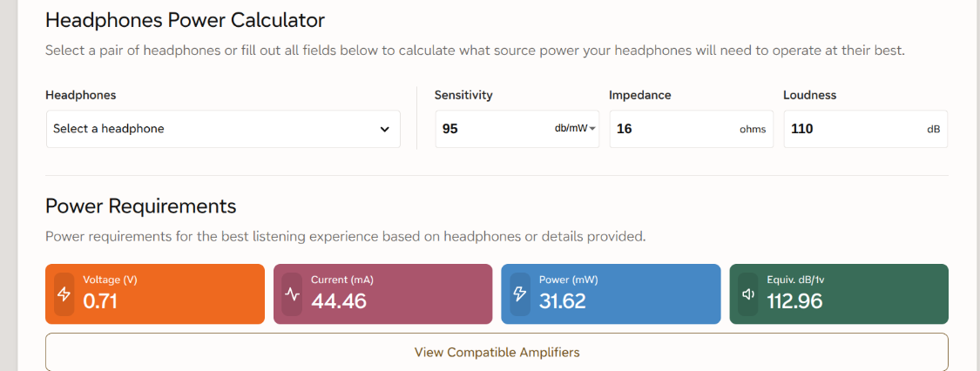Click the chevron arrow in Headphones selector
Viewport: 980px width, 371px height.
pyautogui.click(x=384, y=129)
